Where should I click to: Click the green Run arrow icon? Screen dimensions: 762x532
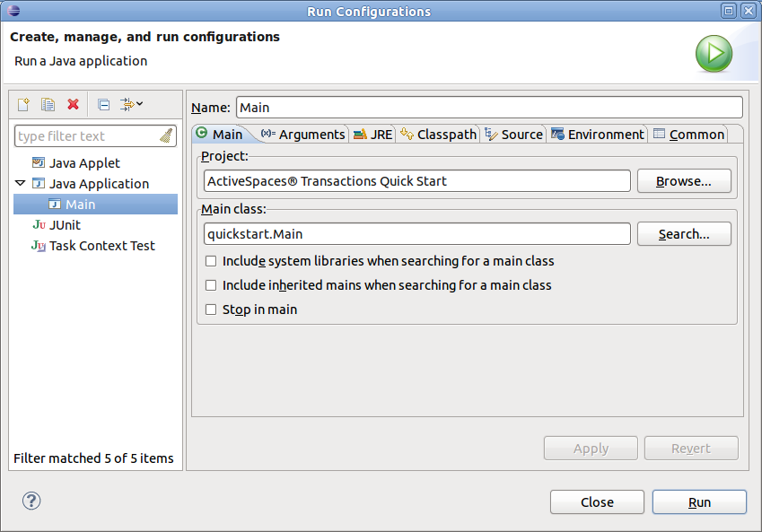714,54
